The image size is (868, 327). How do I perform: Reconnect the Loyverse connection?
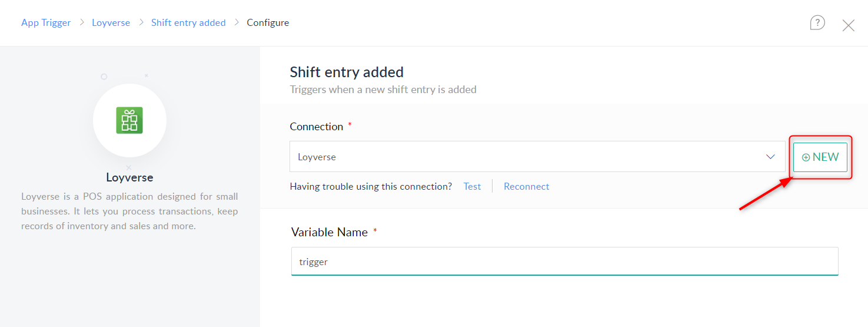(526, 186)
